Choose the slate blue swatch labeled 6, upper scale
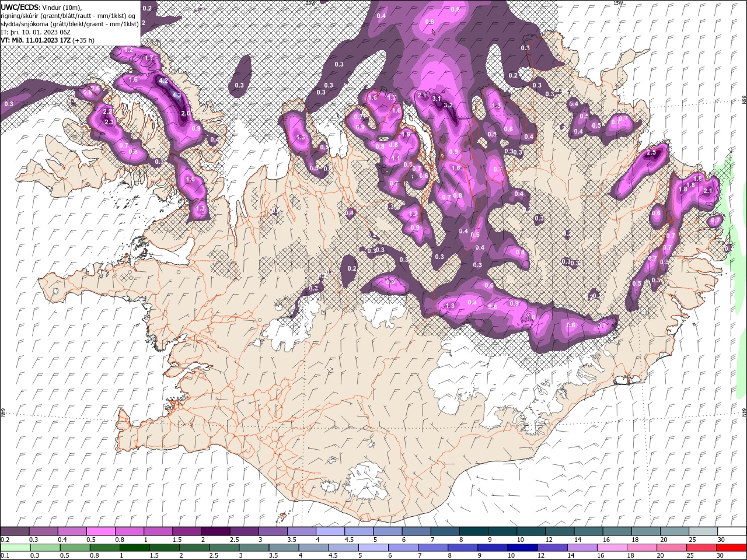Screen dimensions: 747x560 click(x=416, y=531)
